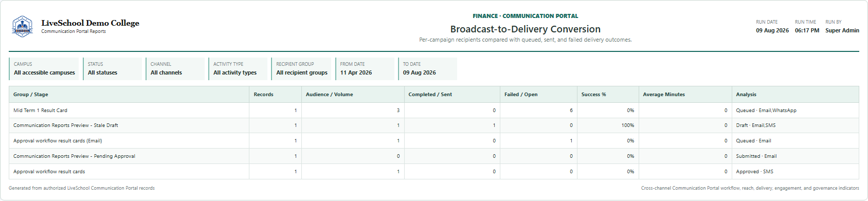The width and height of the screenshot is (868, 201).
Task: Click the To Date 09 Aug 2026 field
Action: tap(427, 69)
